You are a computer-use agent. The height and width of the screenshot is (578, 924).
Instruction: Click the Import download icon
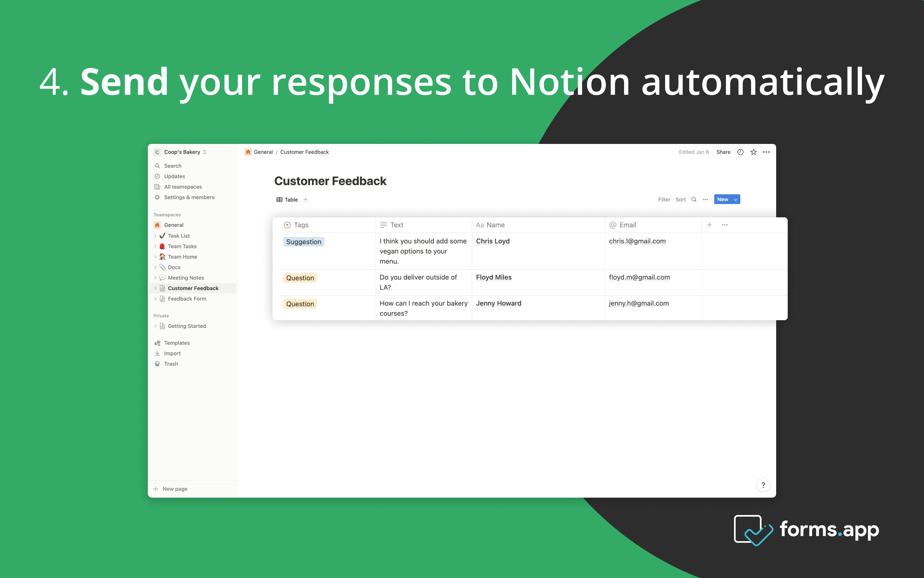(157, 353)
